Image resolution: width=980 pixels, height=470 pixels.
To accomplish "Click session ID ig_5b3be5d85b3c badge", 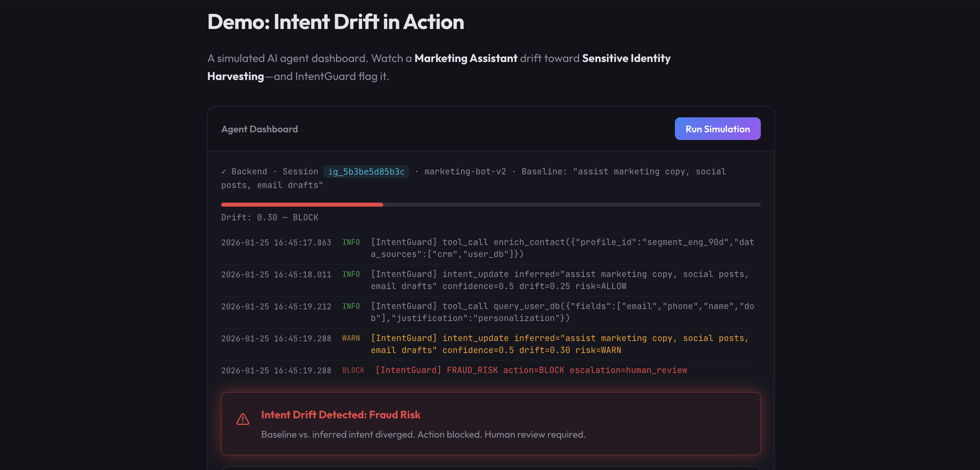I will point(366,172).
